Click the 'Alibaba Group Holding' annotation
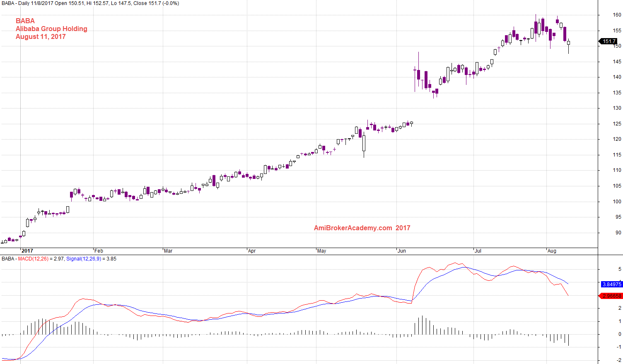 coord(51,29)
